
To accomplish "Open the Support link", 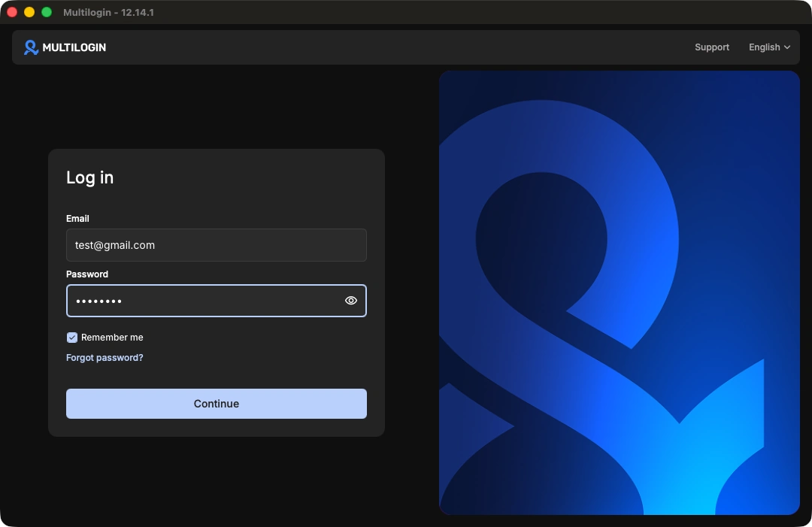I will 711,47.
